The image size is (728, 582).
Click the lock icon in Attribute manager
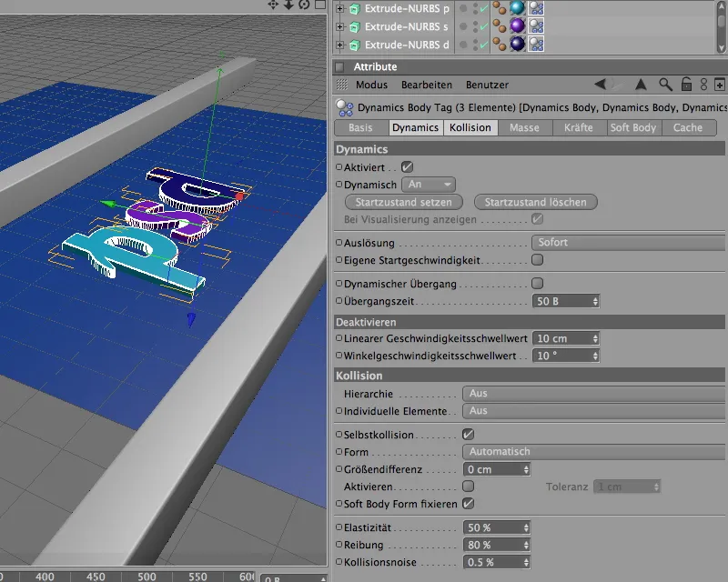point(685,85)
